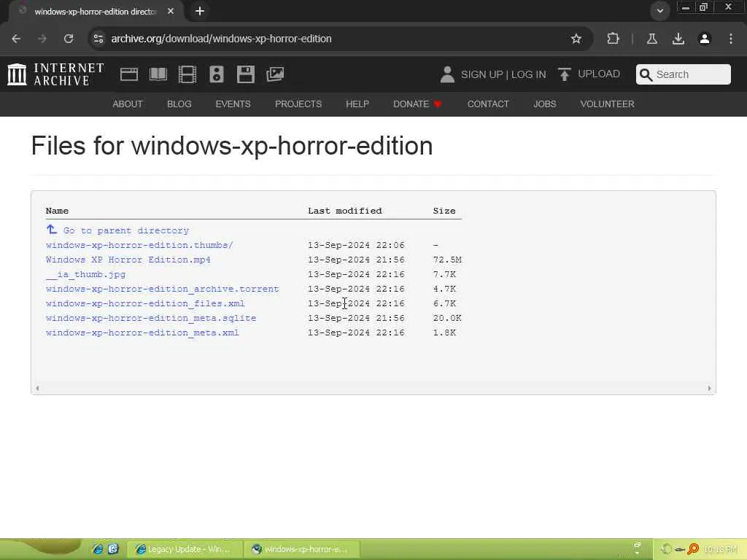Open the CONTACT menu item
Viewport: 747px width, 560px height.
[x=488, y=104]
